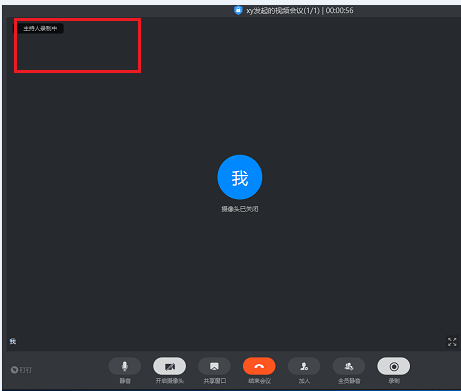Mute all members with 全员静音 button
461x391 pixels.
pyautogui.click(x=349, y=366)
